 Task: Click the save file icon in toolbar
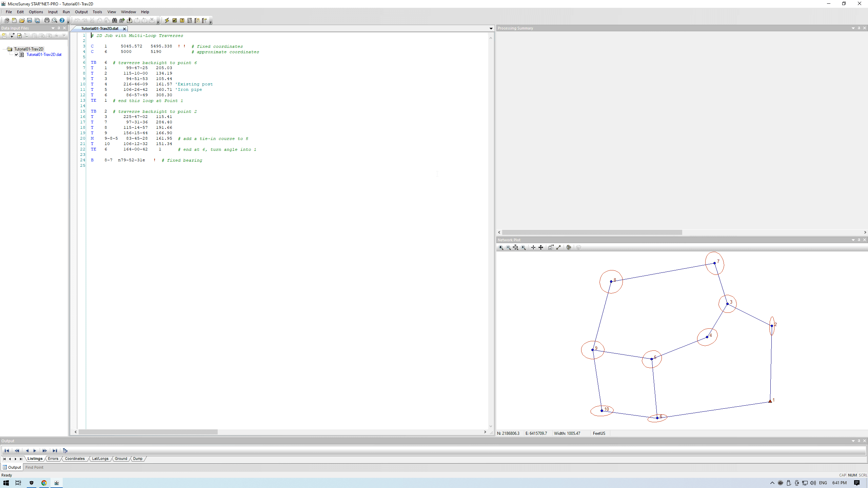pos(29,20)
